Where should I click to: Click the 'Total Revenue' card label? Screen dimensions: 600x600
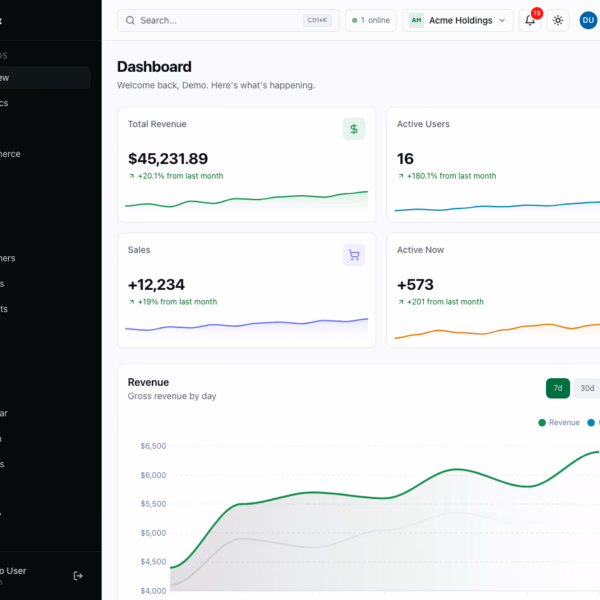pos(157,124)
